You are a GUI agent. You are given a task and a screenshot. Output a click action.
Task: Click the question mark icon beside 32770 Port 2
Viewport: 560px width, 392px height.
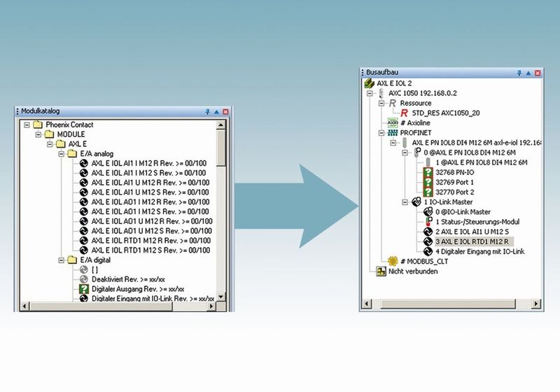pos(428,192)
